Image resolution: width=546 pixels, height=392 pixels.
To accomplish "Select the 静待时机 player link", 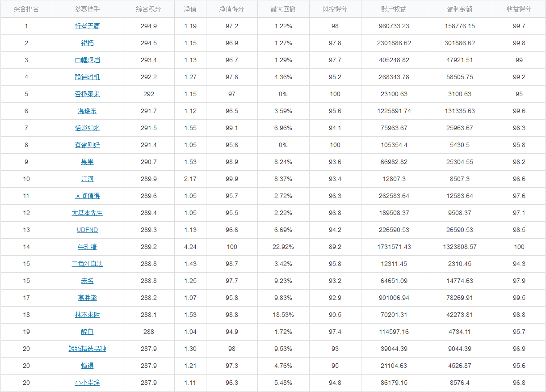I will (x=87, y=77).
